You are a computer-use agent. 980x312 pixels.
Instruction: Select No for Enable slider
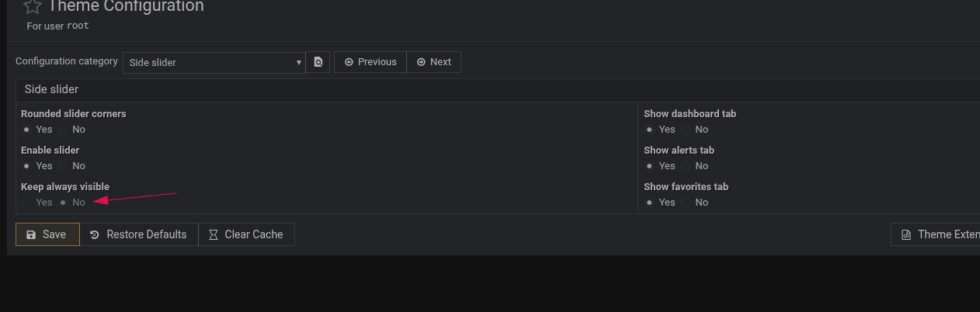[64, 166]
